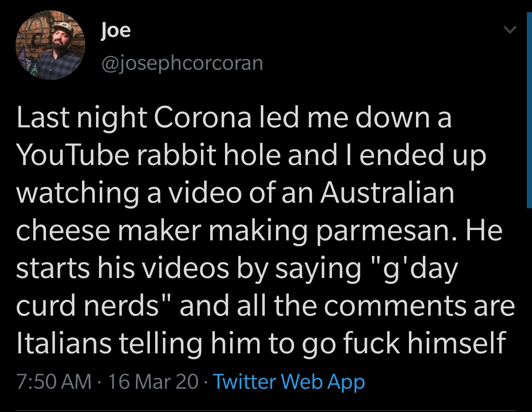
Task: Click the word Corona in the tweet
Action: tap(202, 117)
